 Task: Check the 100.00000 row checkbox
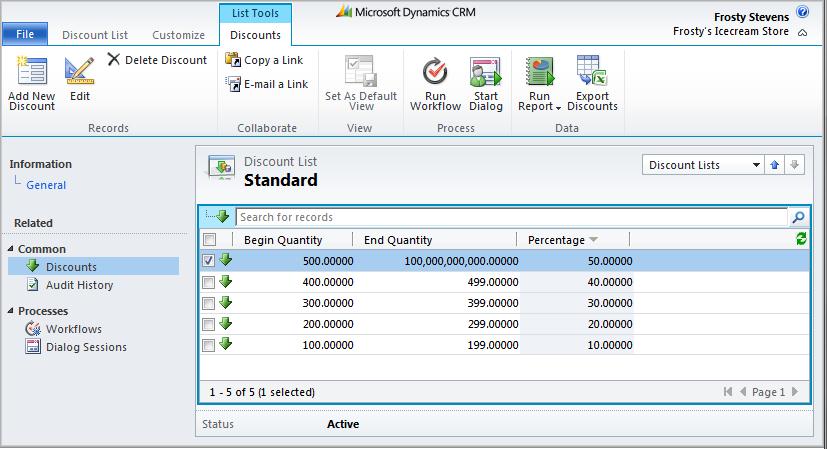click(x=208, y=346)
